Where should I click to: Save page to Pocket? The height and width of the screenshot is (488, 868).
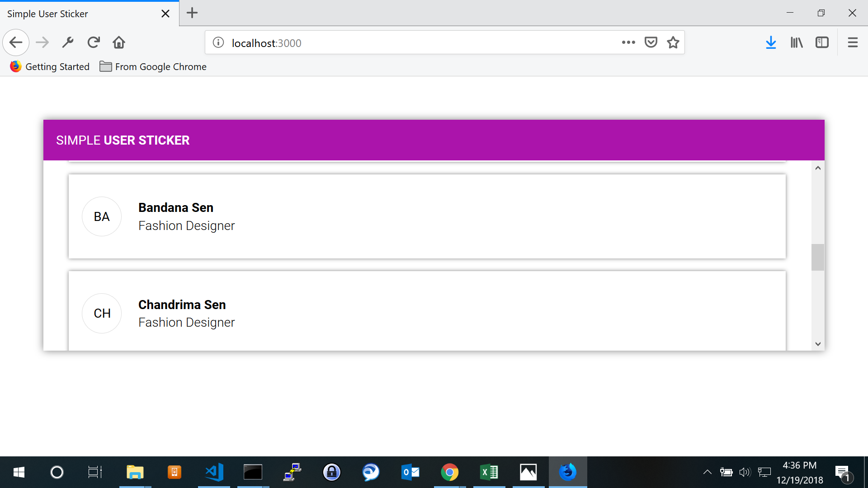651,42
